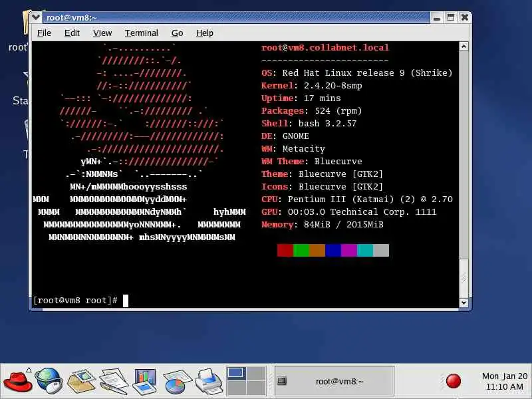Viewport: 532px width, 399px height.
Task: Click scrollbar up arrow in terminal
Action: (x=464, y=47)
